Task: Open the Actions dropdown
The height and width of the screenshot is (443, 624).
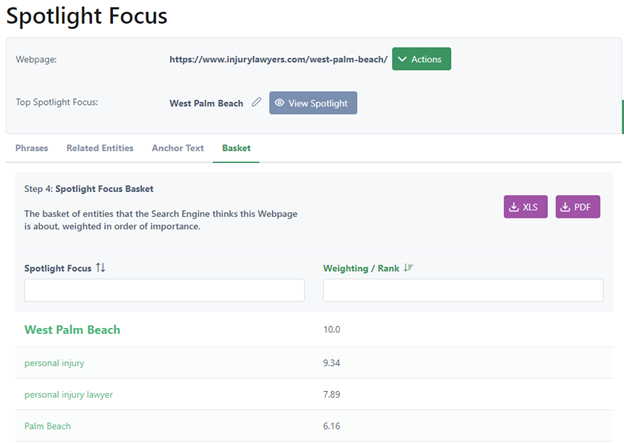Action: click(421, 59)
